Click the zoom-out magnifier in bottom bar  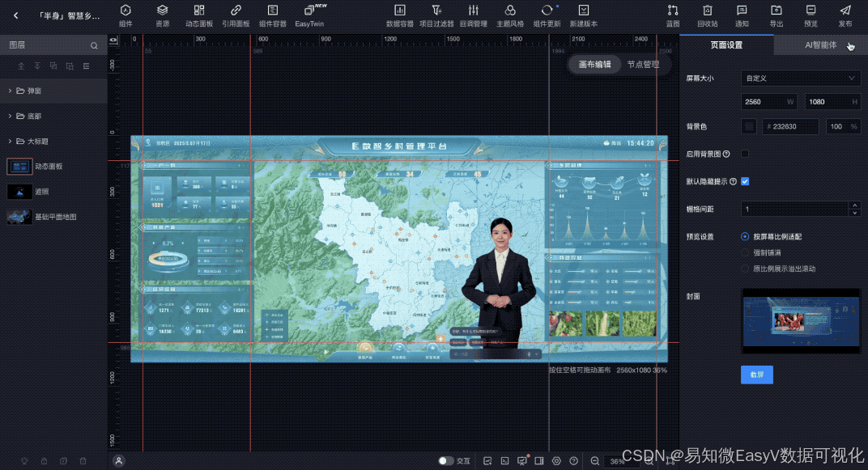pyautogui.click(x=594, y=460)
